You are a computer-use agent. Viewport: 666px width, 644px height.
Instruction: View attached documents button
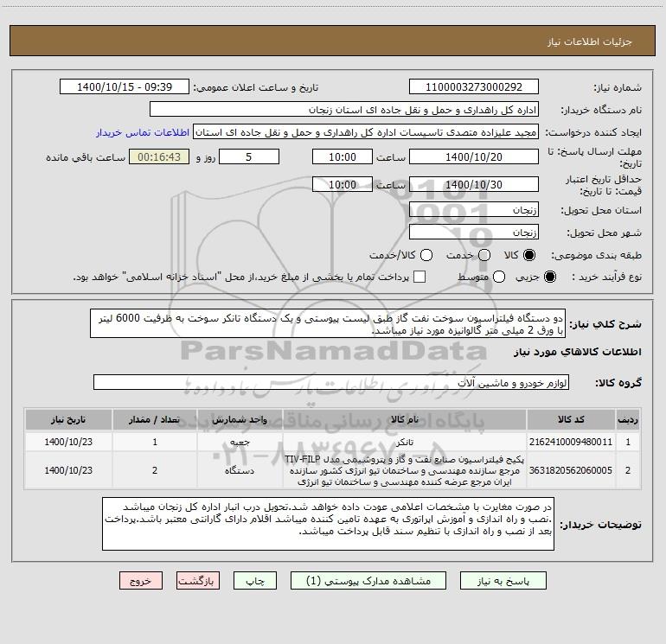tap(368, 581)
